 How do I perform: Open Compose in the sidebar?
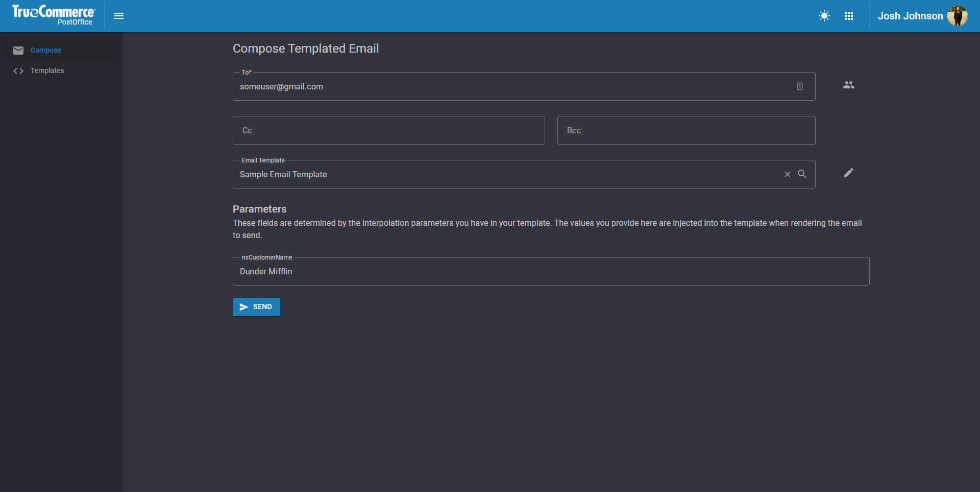[61, 50]
